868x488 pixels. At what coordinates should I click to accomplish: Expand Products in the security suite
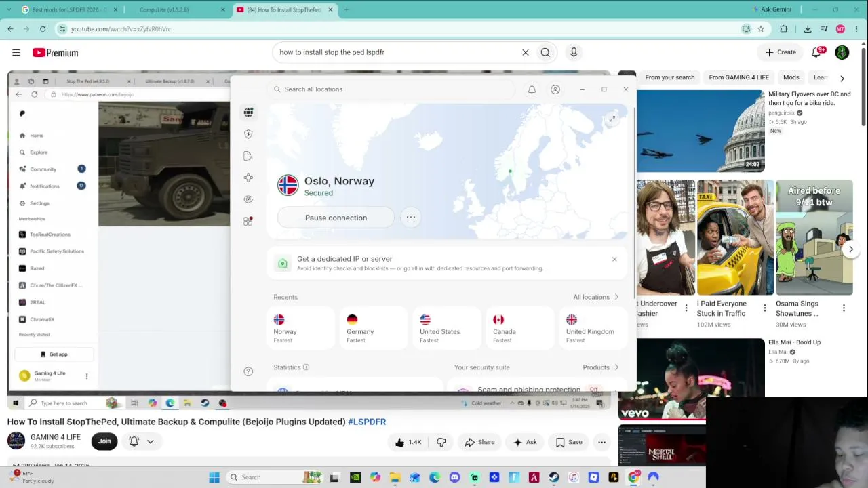pos(601,367)
